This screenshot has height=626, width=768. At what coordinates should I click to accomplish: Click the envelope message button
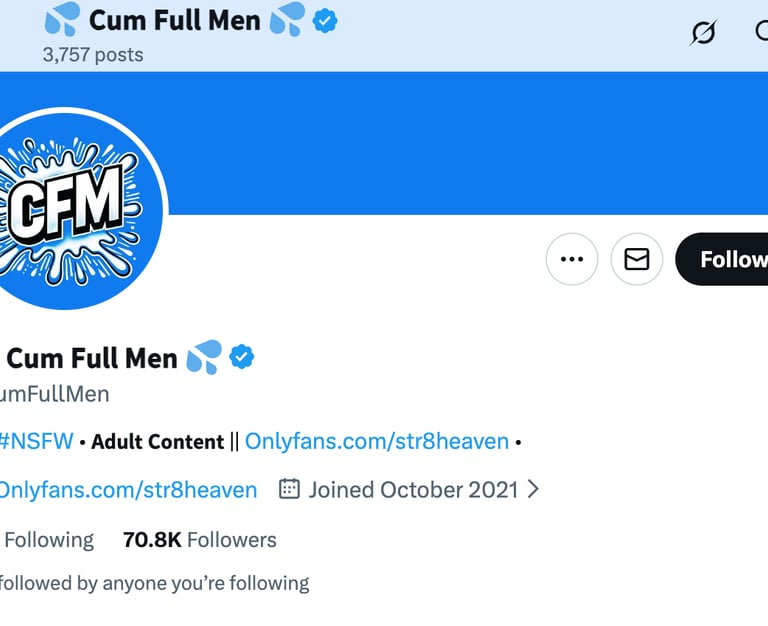point(637,260)
